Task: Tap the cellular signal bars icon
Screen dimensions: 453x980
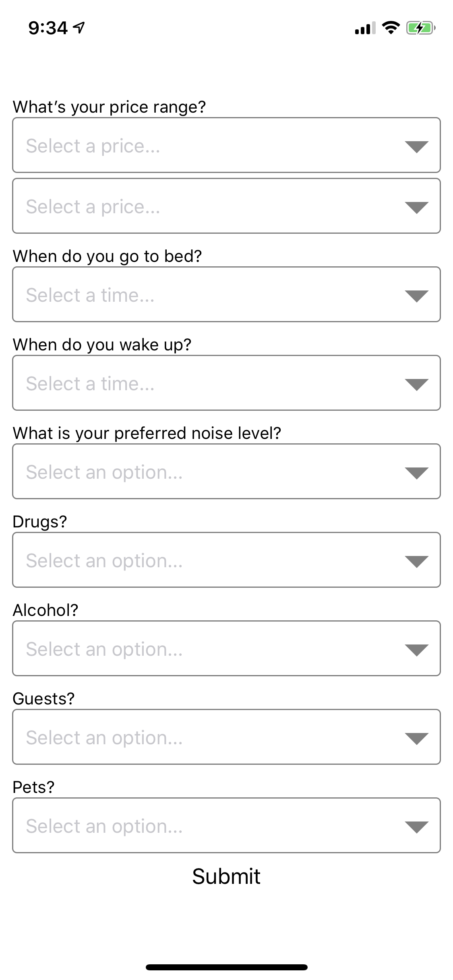Action: [365, 28]
